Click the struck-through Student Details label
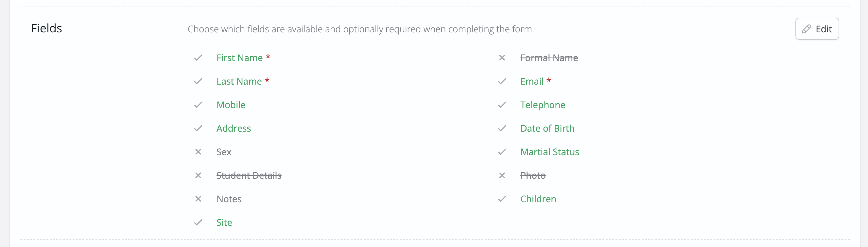The height and width of the screenshot is (247, 868). click(249, 176)
